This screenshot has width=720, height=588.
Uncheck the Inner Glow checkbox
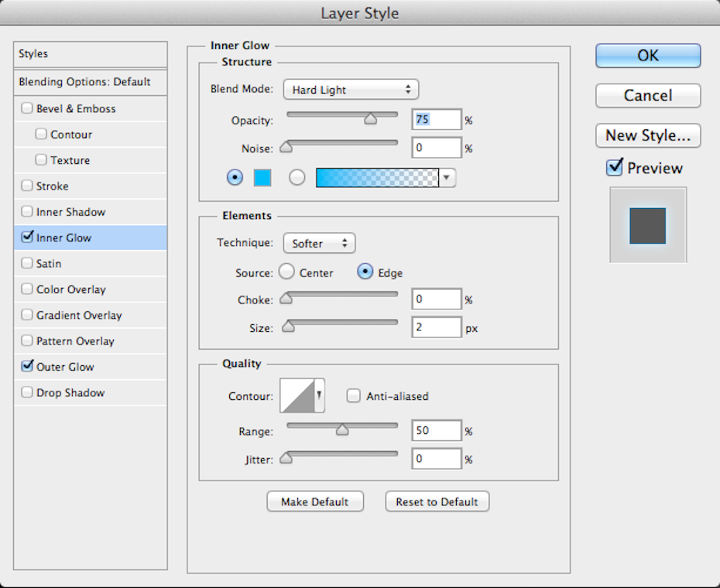point(27,237)
